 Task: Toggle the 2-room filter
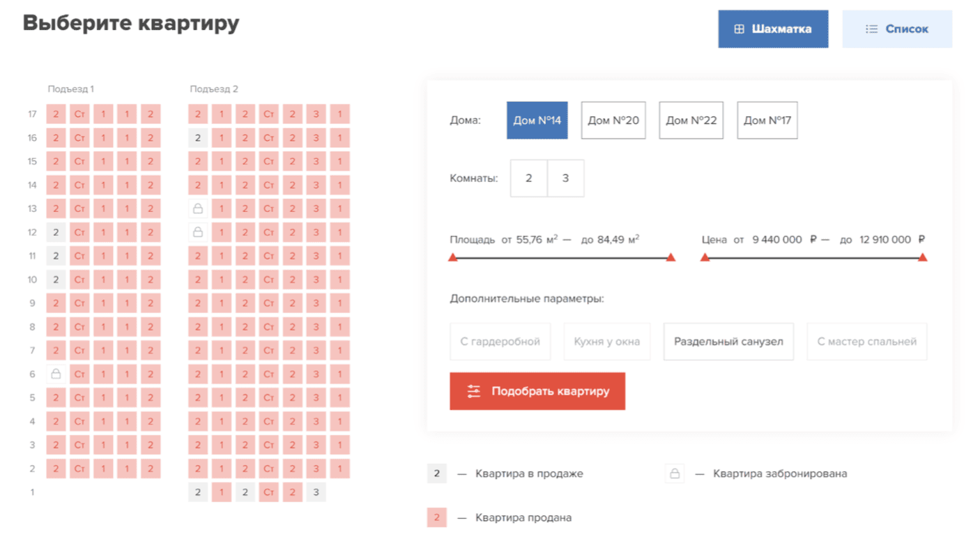pos(529,178)
